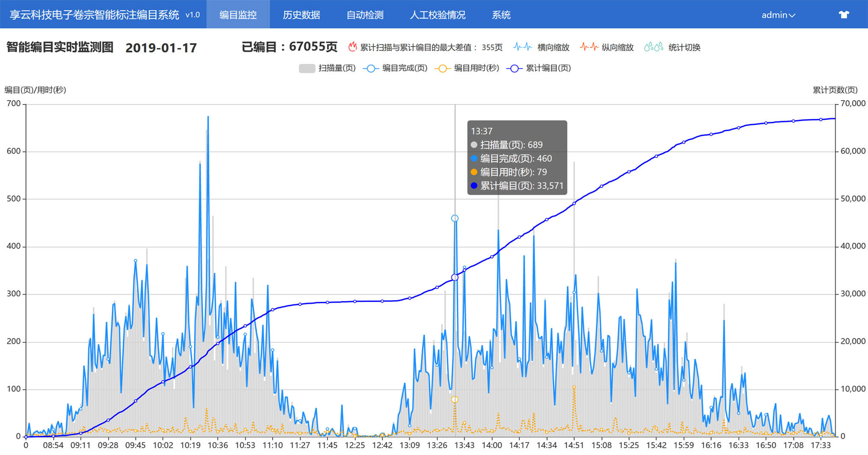Switch to 自动检测 tab
The image size is (868, 455).
coord(365,15)
